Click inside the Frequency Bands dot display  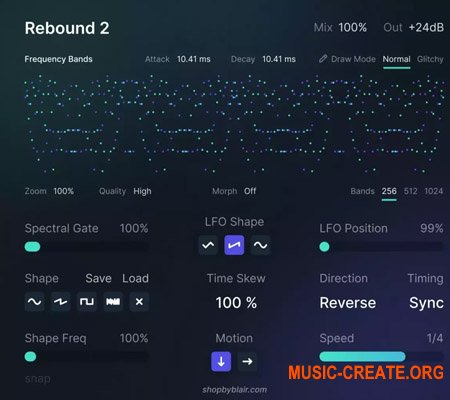[x=234, y=124]
